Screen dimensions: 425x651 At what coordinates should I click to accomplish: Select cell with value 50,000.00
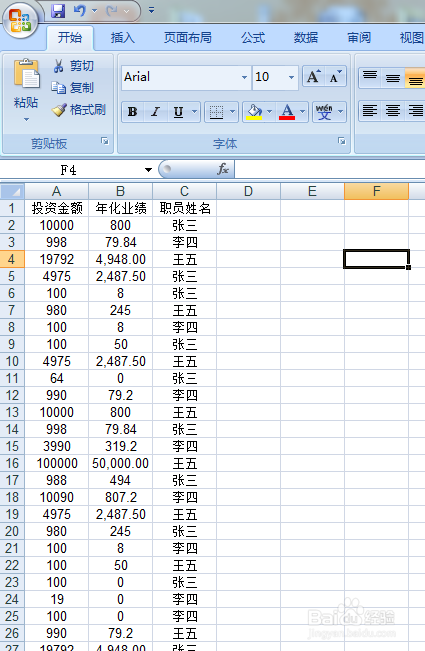[120, 463]
